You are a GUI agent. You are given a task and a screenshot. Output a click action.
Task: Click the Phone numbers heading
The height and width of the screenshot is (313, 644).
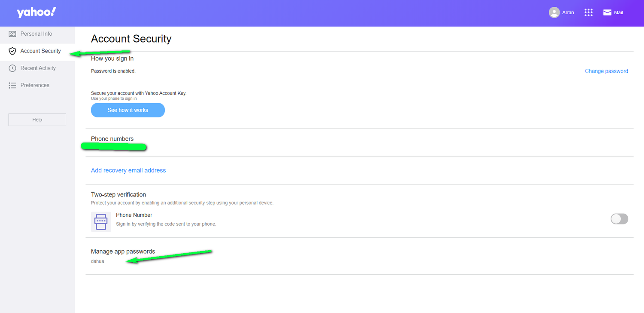tap(112, 139)
